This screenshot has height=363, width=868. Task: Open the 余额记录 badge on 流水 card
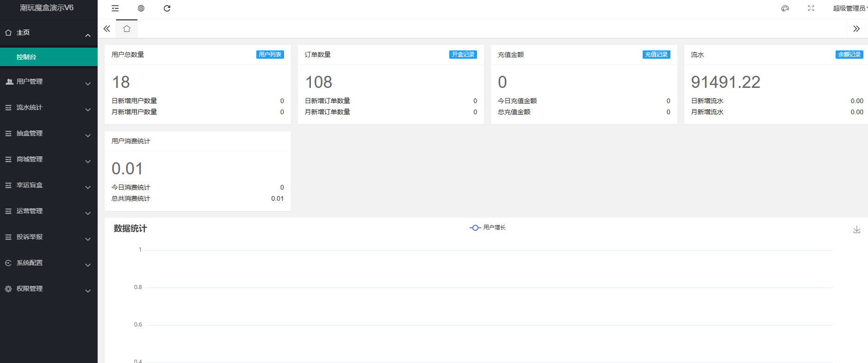pos(849,55)
